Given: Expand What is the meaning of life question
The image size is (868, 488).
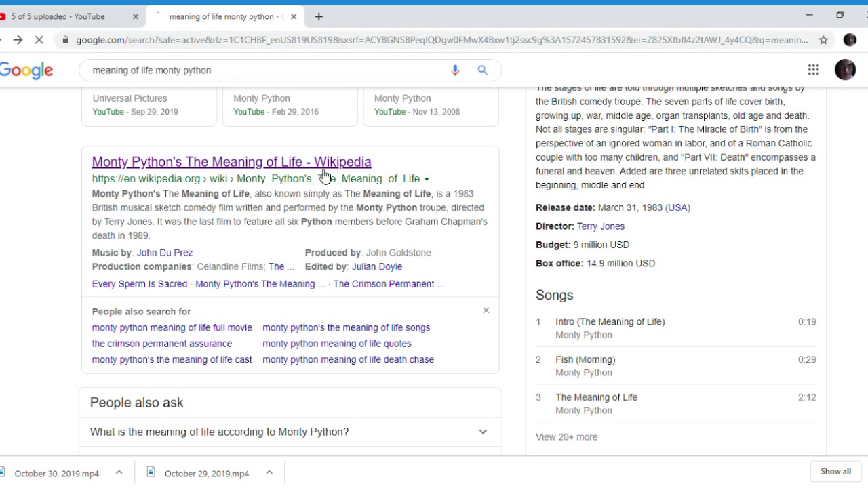Looking at the screenshot, I should pyautogui.click(x=290, y=432).
